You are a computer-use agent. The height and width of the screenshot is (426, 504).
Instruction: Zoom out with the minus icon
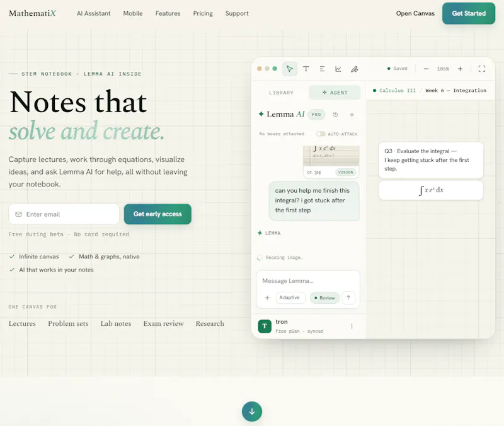[426, 69]
